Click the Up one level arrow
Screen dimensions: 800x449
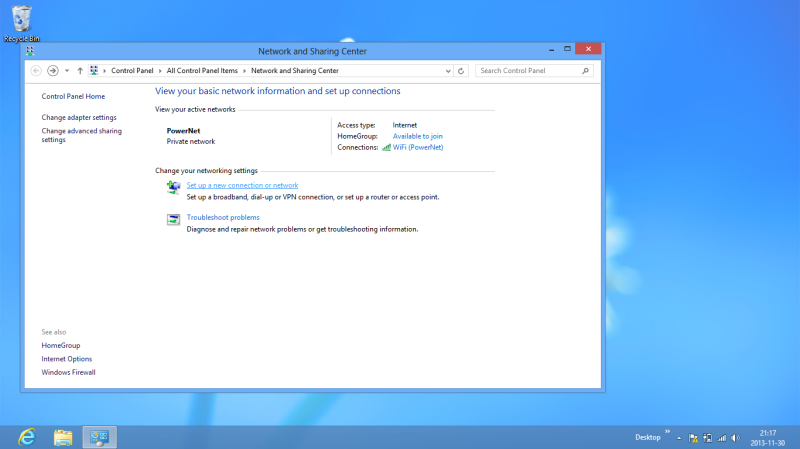pyautogui.click(x=80, y=71)
